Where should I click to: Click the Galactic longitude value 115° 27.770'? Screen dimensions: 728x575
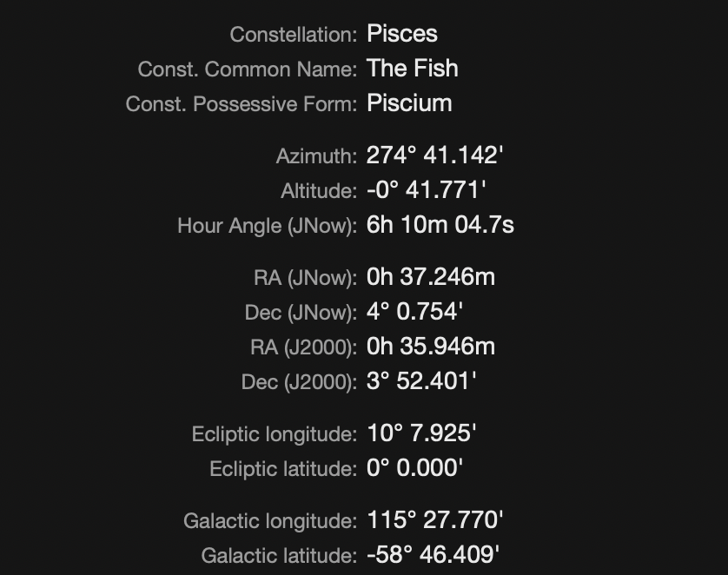click(435, 520)
